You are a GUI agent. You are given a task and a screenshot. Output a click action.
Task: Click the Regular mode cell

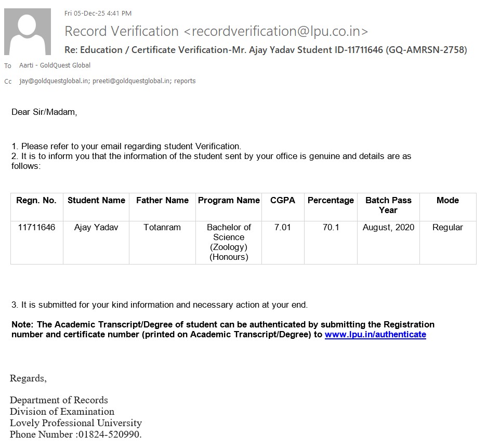(x=447, y=228)
